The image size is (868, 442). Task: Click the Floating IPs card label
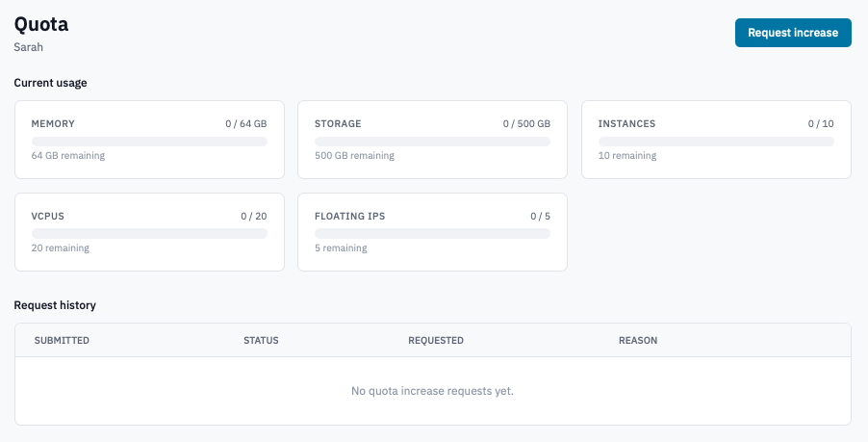point(350,216)
